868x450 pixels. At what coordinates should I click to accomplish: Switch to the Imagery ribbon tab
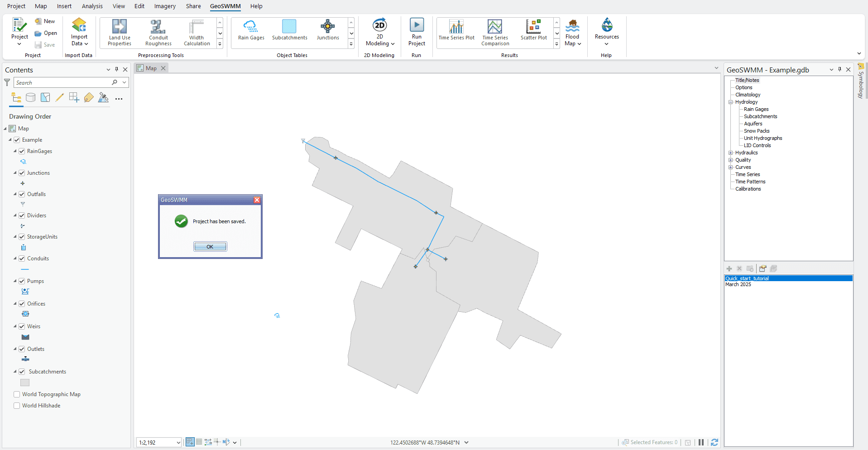tap(164, 6)
